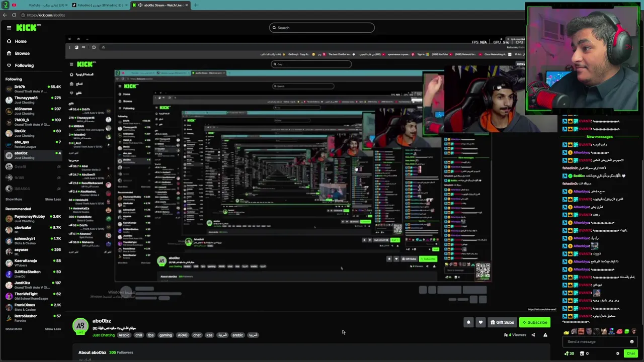The height and width of the screenshot is (362, 644).
Task: Open the chat emote picker
Action: (632, 342)
